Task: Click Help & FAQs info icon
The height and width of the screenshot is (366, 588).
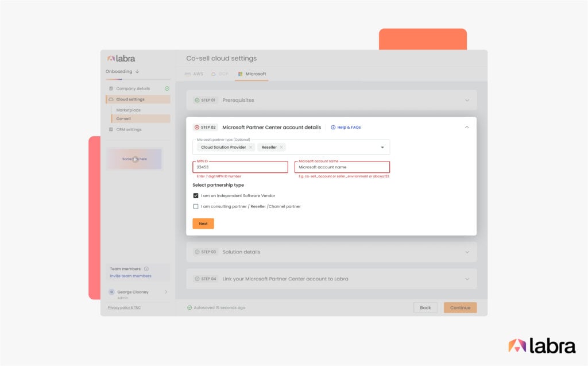Action: click(333, 127)
